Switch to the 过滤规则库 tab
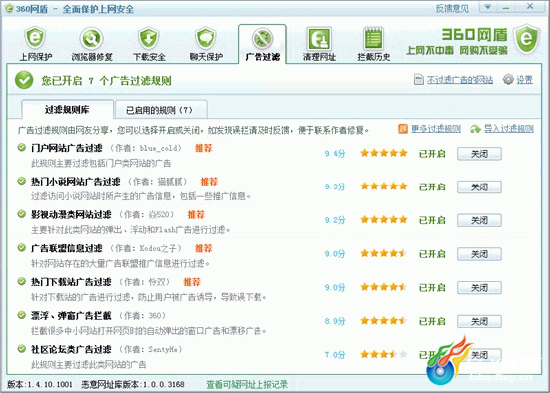Viewport: 550px width, 393px height. pos(67,110)
